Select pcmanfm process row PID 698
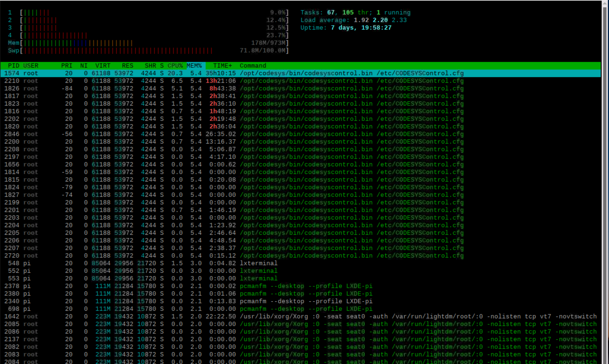Viewport: 609px width, 364px height. click(301, 309)
